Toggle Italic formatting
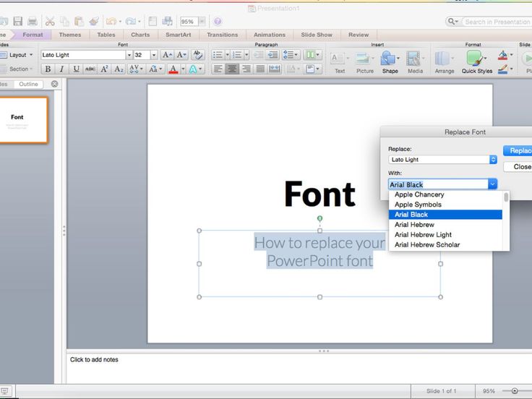Image resolution: width=532 pixels, height=399 pixels. [61, 69]
